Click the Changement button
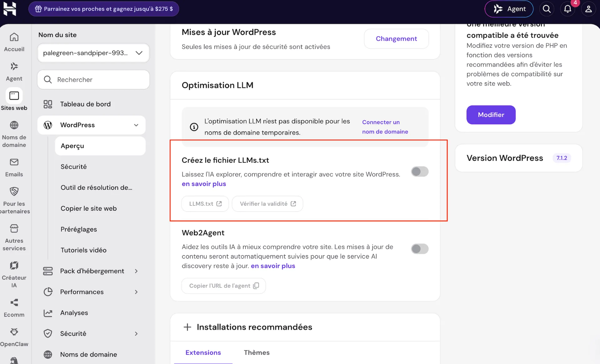This screenshot has width=600, height=364. pos(396,39)
